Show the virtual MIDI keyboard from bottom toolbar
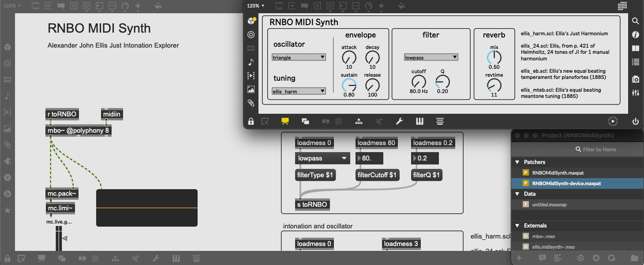644x265 pixels. [419, 121]
